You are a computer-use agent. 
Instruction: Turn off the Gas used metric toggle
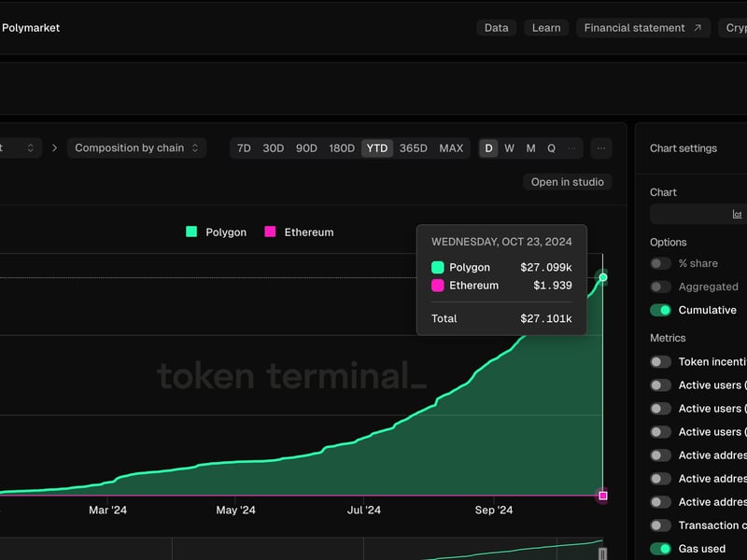pyautogui.click(x=659, y=549)
